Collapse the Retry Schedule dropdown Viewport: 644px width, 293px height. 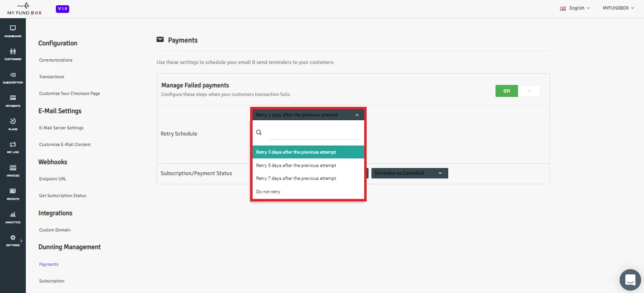308,115
